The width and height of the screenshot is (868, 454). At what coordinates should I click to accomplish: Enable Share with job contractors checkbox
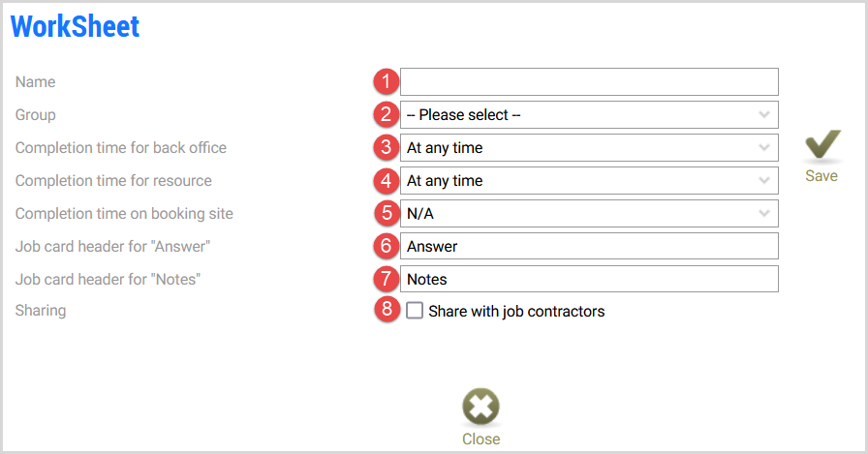(415, 310)
